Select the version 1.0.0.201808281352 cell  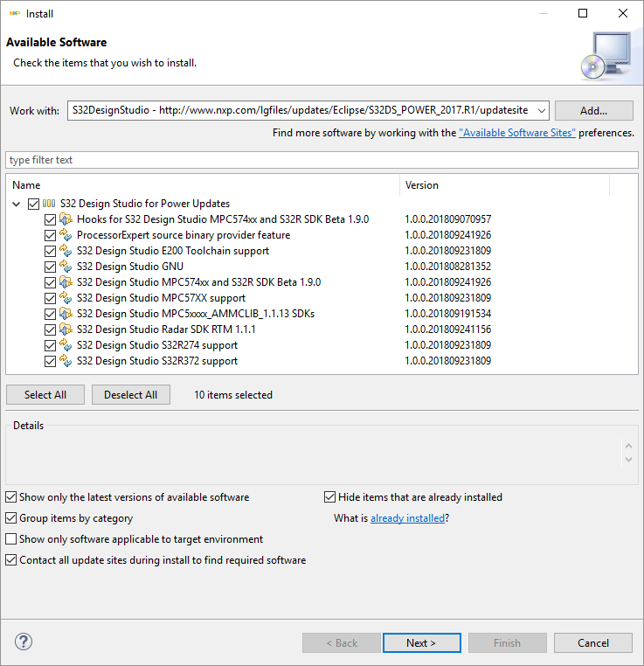pos(448,267)
